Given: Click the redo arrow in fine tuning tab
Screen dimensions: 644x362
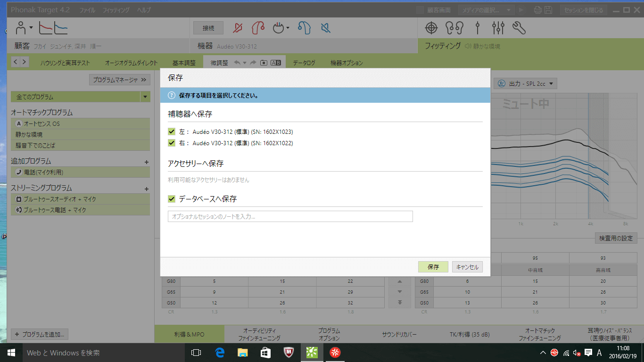Looking at the screenshot, I should point(253,63).
